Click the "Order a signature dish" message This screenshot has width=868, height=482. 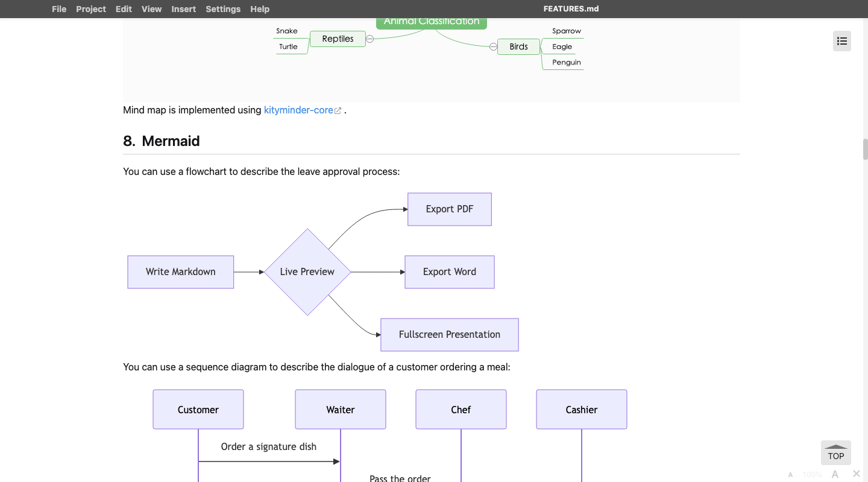pos(269,446)
